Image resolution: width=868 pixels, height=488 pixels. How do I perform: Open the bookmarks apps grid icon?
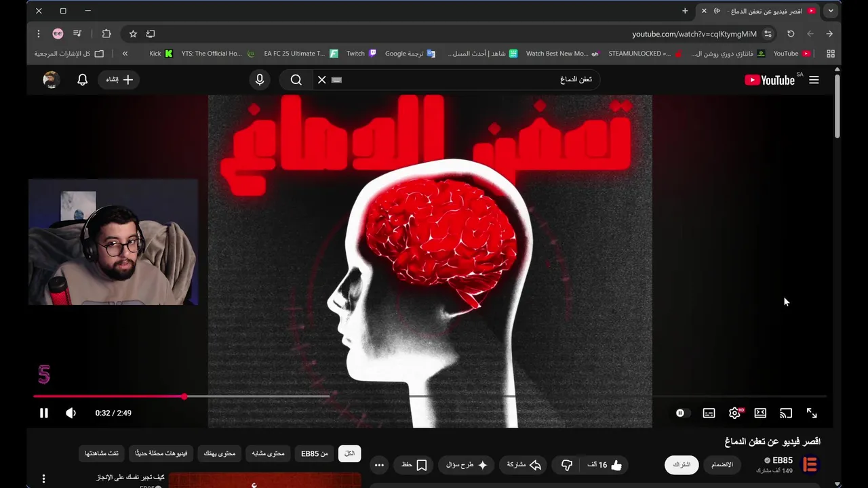pos(831,54)
